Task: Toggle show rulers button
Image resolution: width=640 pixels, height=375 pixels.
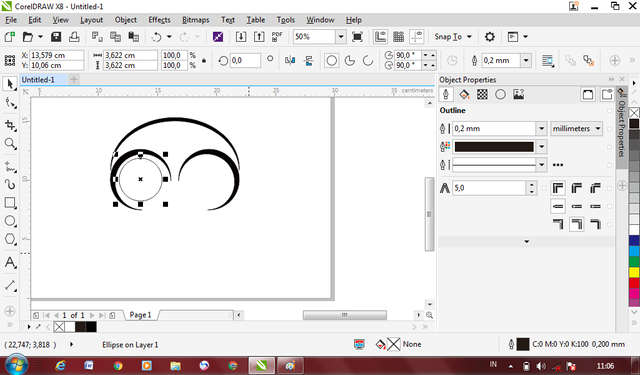Action: coord(380,37)
